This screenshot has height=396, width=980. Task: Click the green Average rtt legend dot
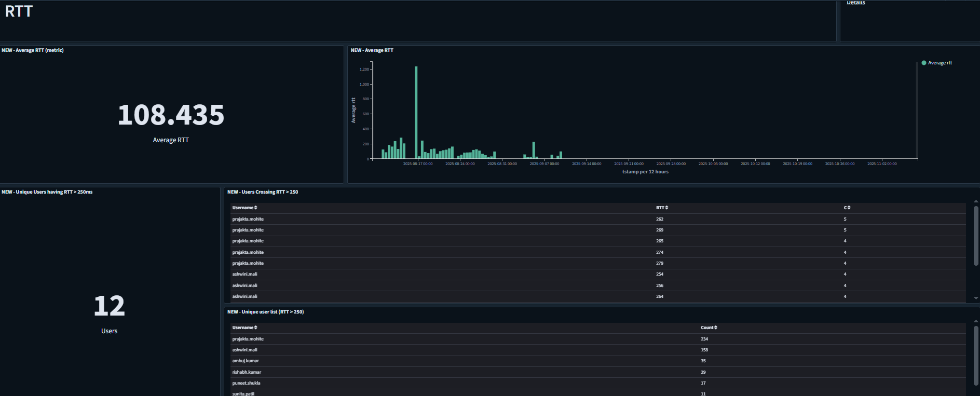pos(924,63)
